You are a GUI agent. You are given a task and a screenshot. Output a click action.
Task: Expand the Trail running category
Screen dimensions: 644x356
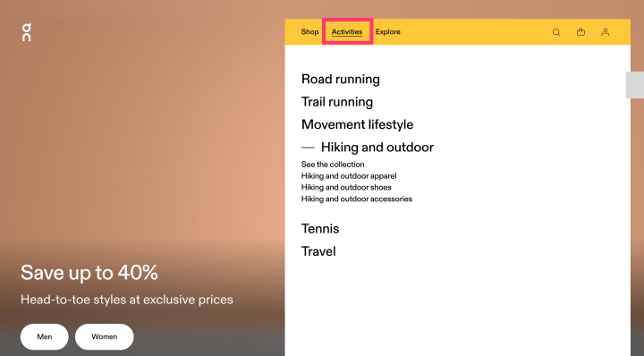click(337, 101)
